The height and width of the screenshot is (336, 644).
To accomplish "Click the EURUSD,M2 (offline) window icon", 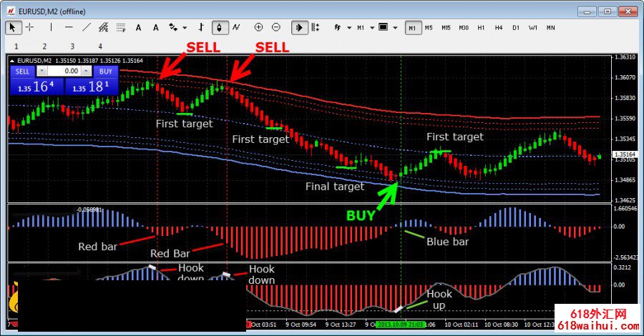I will pos(11,11).
